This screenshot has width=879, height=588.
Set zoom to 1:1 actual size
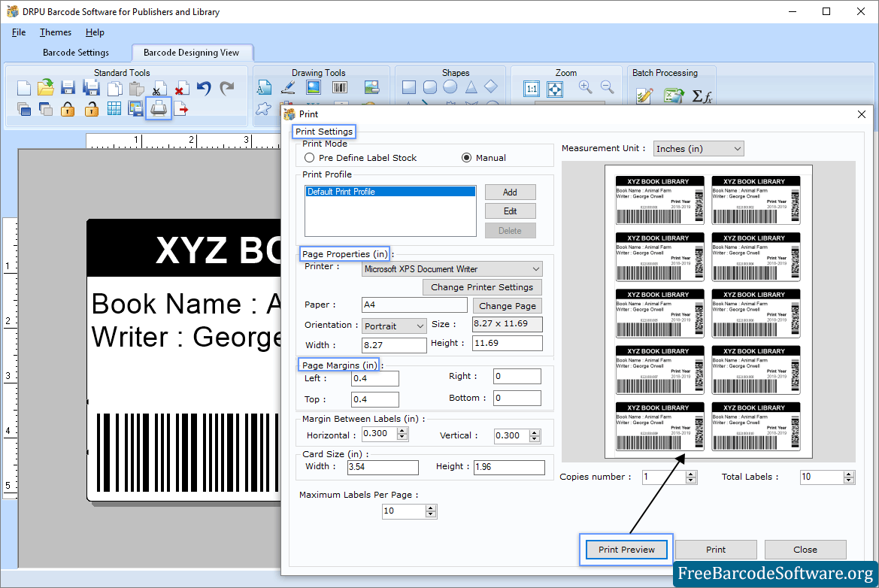click(x=532, y=89)
